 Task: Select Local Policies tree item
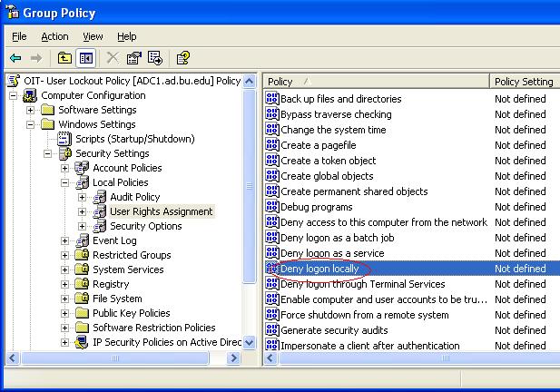click(121, 182)
